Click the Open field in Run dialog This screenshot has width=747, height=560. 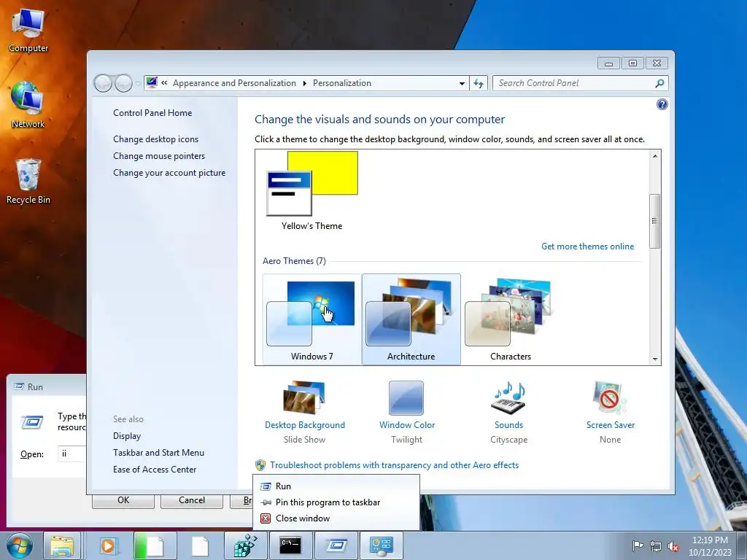71,454
